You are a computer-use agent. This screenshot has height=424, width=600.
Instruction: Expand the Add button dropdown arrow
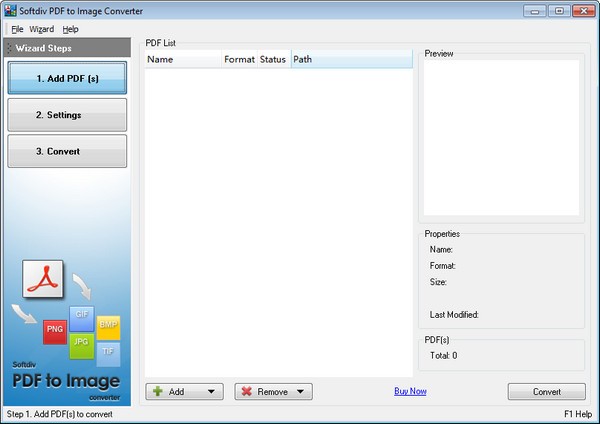coord(210,392)
